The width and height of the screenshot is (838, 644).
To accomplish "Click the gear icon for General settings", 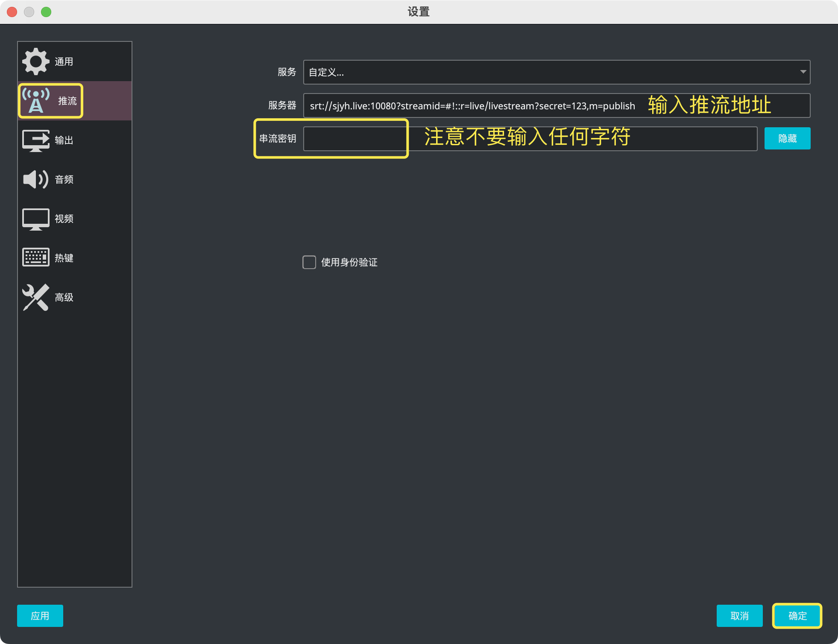I will [x=36, y=61].
